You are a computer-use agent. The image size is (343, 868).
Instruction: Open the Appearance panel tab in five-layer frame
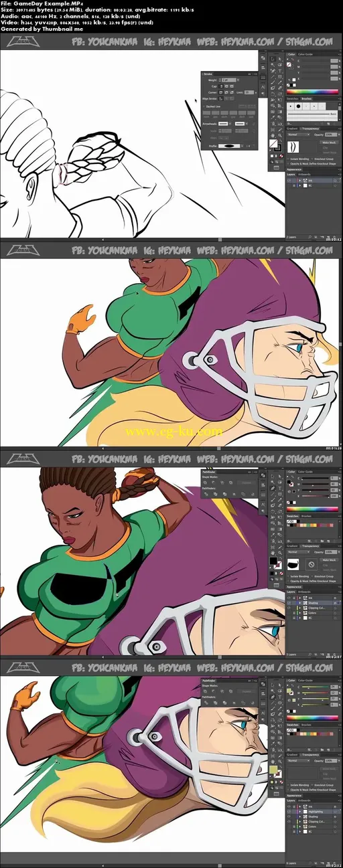click(x=294, y=587)
